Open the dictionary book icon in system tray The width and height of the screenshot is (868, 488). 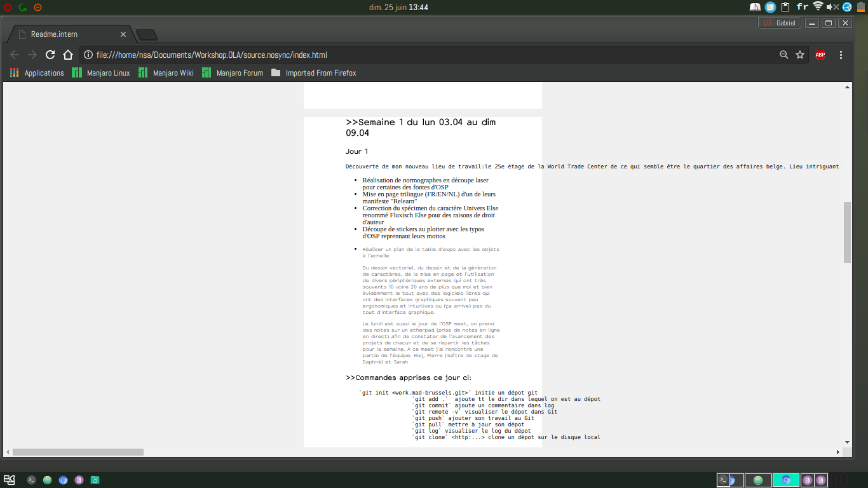[755, 7]
